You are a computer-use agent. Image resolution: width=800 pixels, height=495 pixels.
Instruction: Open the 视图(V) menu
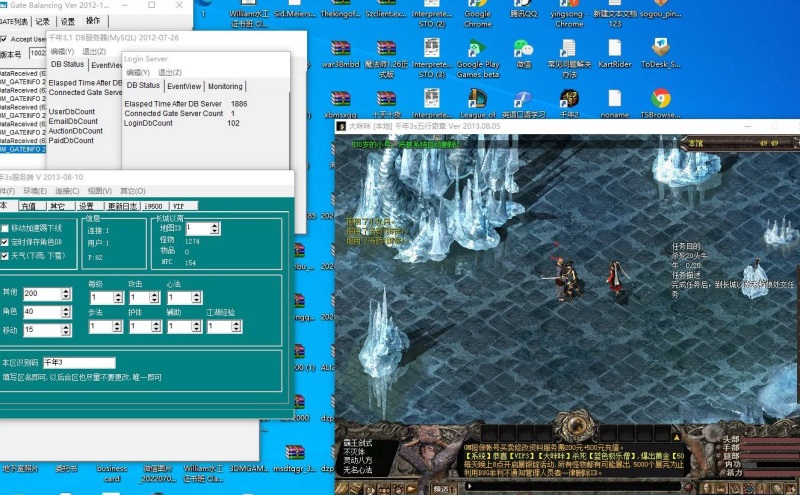click(x=100, y=191)
